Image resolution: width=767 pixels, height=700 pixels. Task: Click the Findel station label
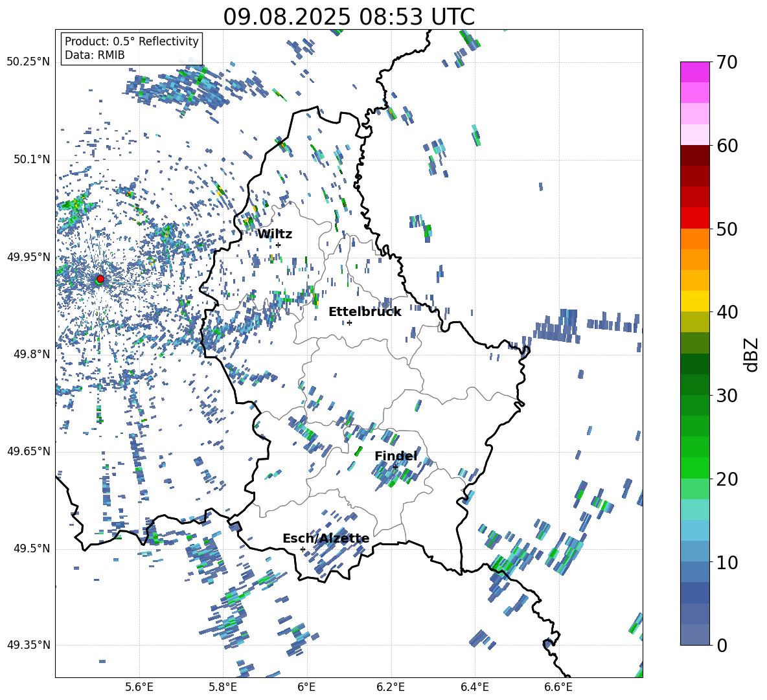tap(396, 456)
